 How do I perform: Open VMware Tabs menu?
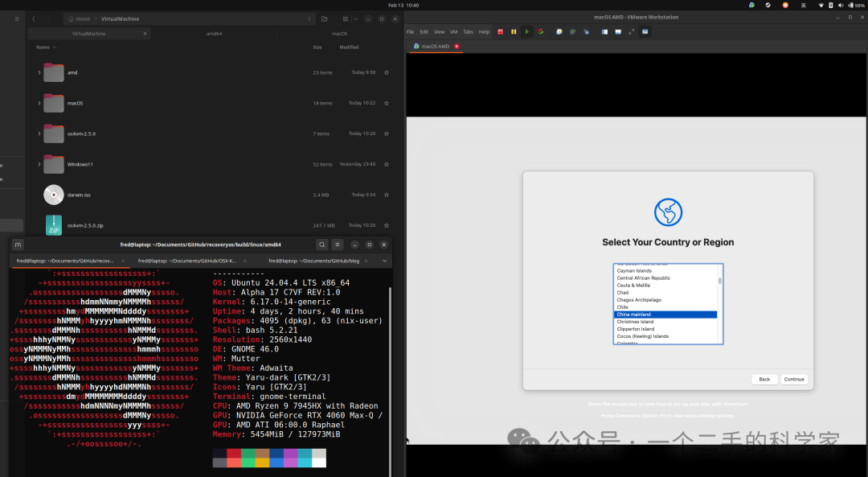point(469,31)
